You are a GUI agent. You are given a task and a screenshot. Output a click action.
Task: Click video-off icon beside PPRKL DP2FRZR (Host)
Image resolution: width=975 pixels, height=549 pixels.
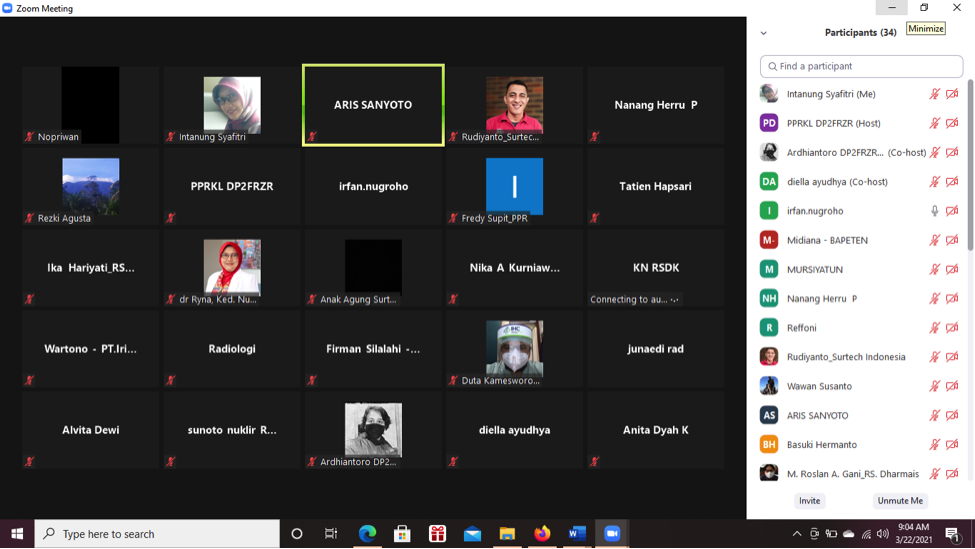coord(952,123)
